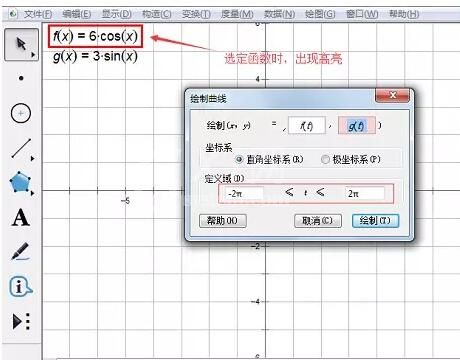Open the 文件(F) menu
460x360 pixels.
(x=38, y=14)
